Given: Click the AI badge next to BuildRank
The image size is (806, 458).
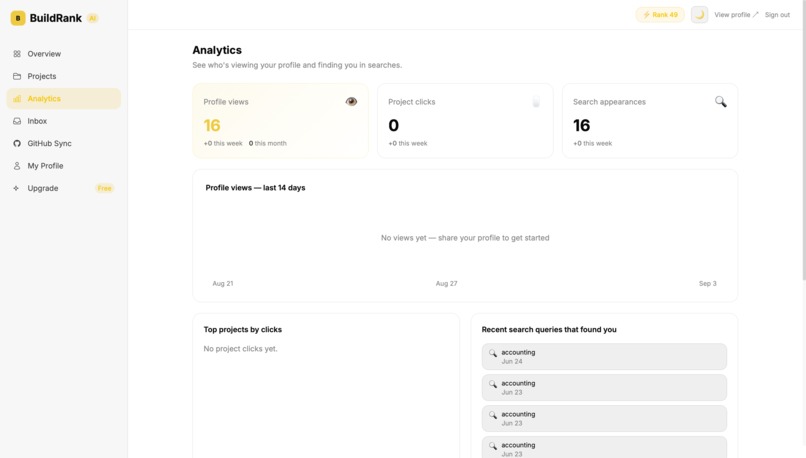Looking at the screenshot, I should [93, 18].
